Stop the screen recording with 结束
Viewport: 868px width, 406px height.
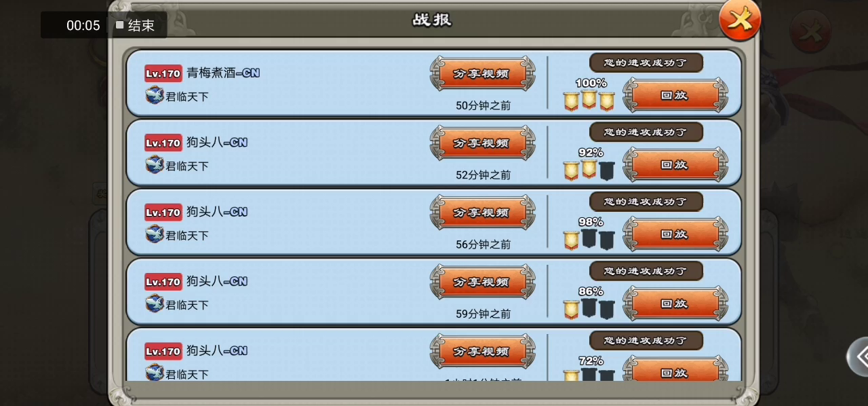click(x=135, y=26)
